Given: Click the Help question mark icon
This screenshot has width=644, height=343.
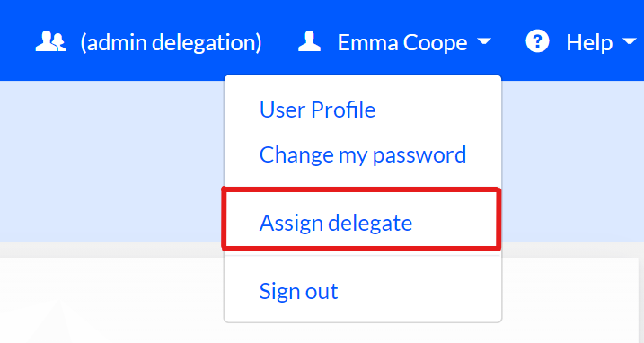Looking at the screenshot, I should [x=537, y=41].
